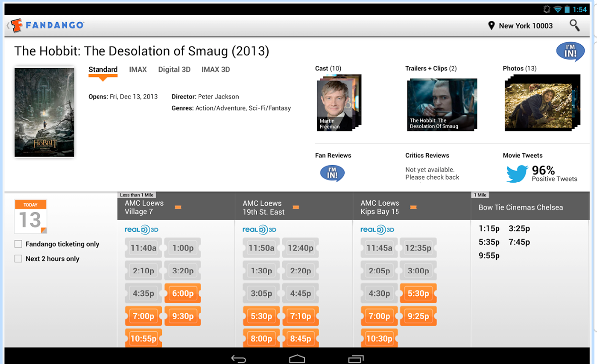
Task: Open The Hobbit movie poster
Action: [x=44, y=112]
